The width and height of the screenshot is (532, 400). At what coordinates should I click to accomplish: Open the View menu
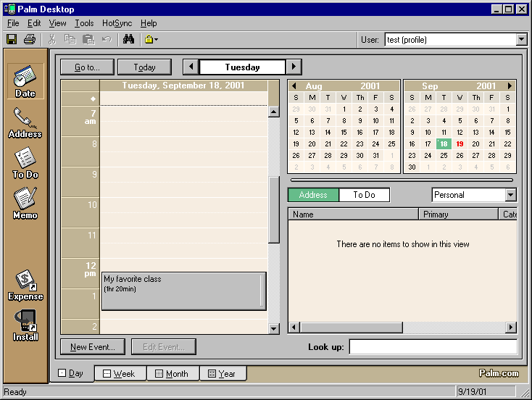click(x=57, y=23)
